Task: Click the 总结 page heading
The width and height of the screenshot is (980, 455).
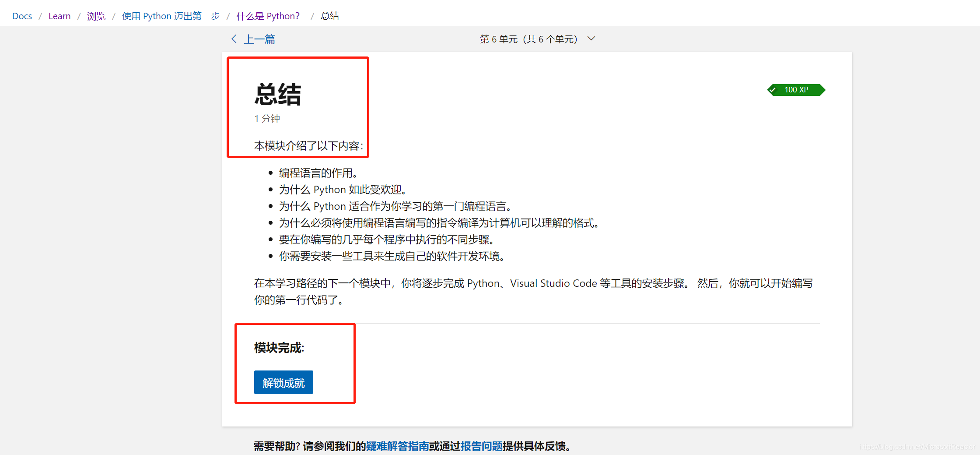Action: (278, 94)
